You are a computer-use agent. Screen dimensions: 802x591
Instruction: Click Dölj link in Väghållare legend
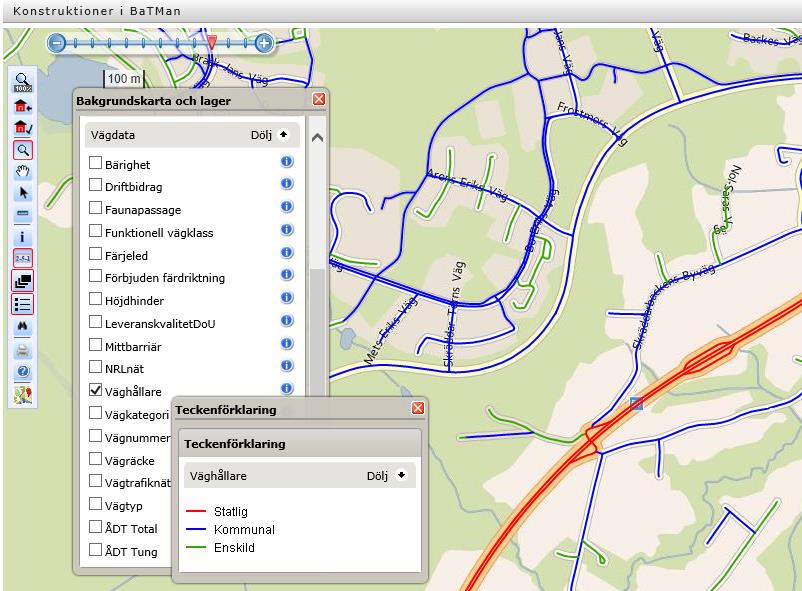(x=377, y=476)
